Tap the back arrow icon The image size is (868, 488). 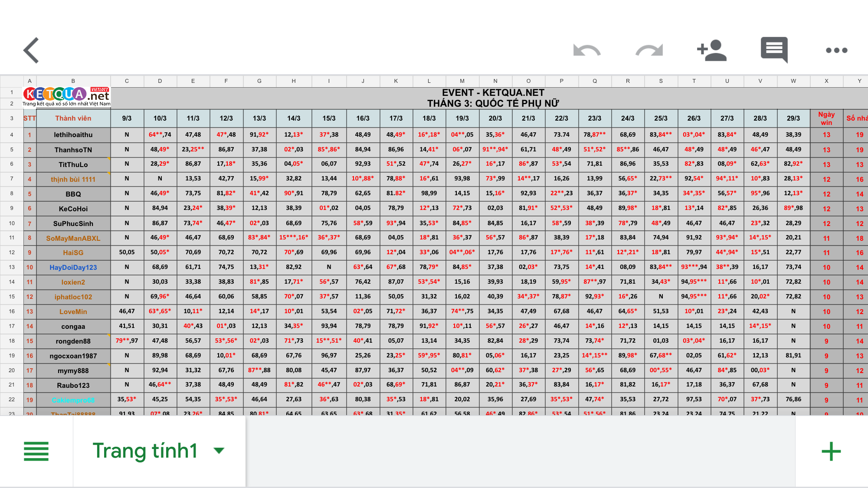coord(31,50)
